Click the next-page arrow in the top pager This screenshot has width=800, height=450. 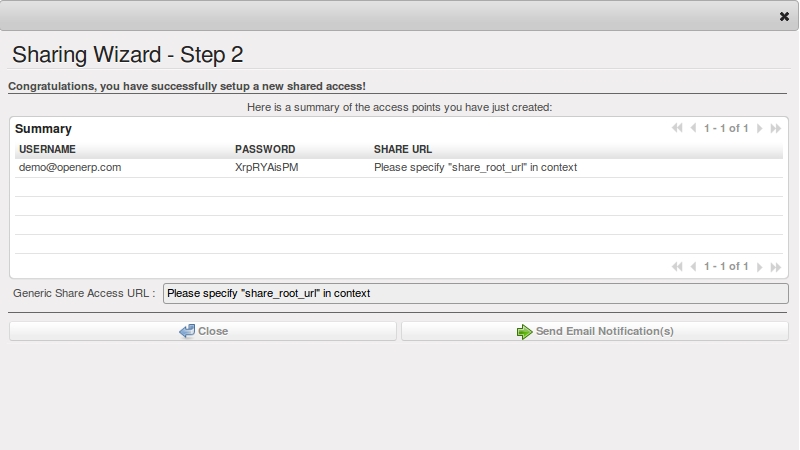760,129
